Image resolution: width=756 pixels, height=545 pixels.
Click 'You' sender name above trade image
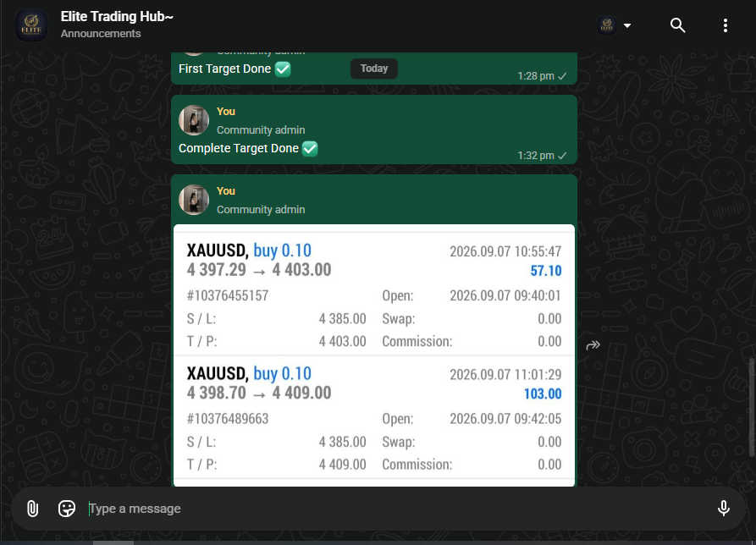tap(226, 191)
